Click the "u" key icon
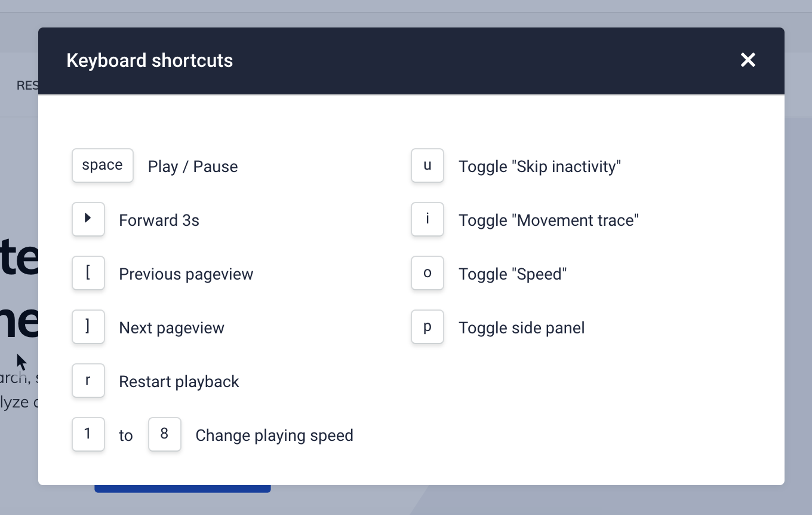 (427, 165)
